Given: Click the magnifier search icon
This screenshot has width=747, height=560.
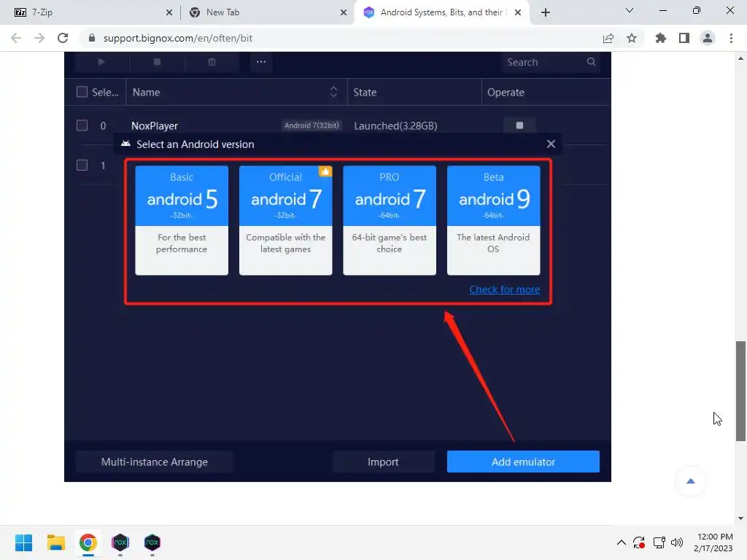Looking at the screenshot, I should (591, 62).
